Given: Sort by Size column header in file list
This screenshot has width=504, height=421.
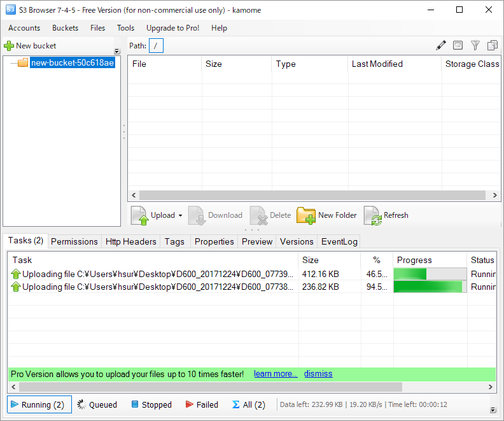Looking at the screenshot, I should (237, 64).
